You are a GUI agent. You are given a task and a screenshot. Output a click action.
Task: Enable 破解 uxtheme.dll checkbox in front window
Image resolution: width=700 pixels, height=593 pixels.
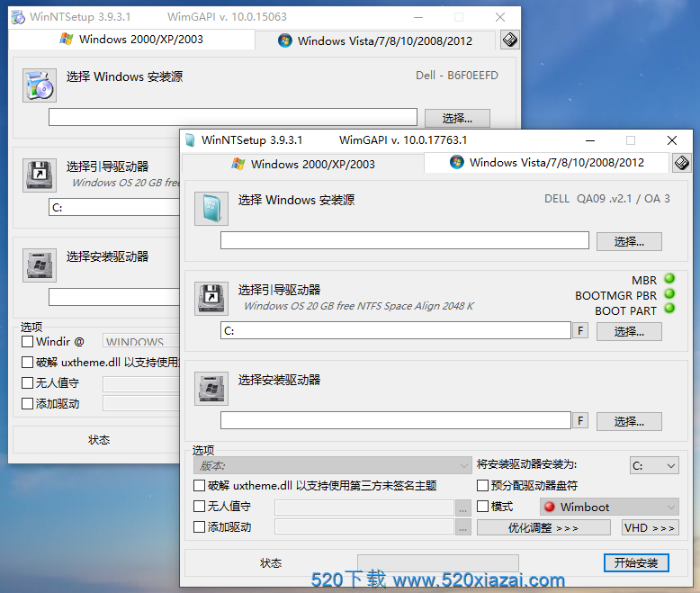pyautogui.click(x=199, y=485)
